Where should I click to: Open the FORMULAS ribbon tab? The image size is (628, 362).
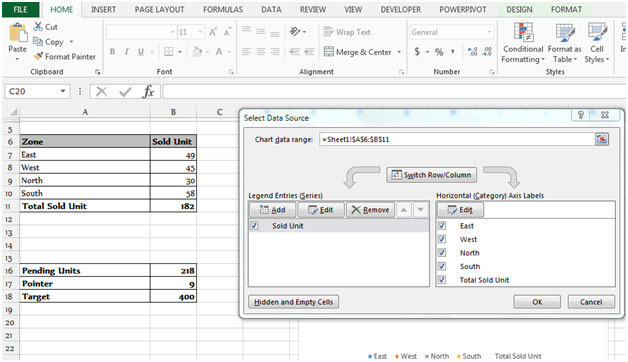tap(223, 9)
